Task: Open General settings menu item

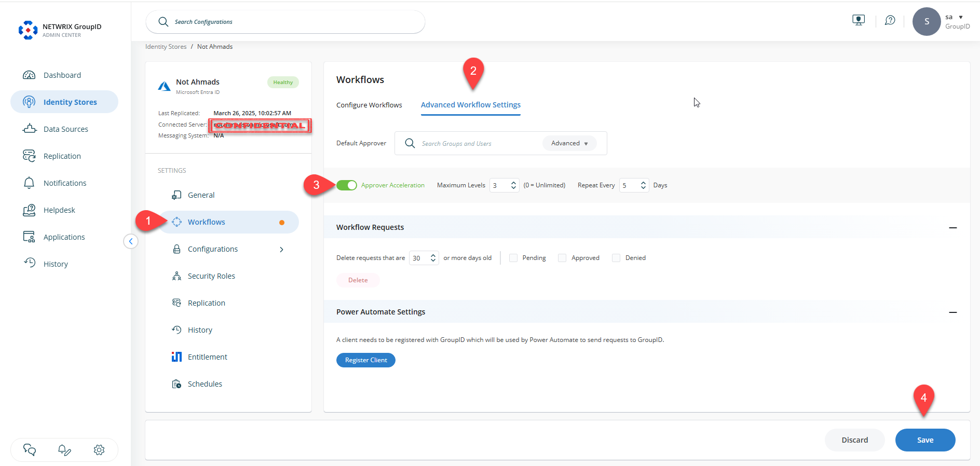Action: (228, 195)
